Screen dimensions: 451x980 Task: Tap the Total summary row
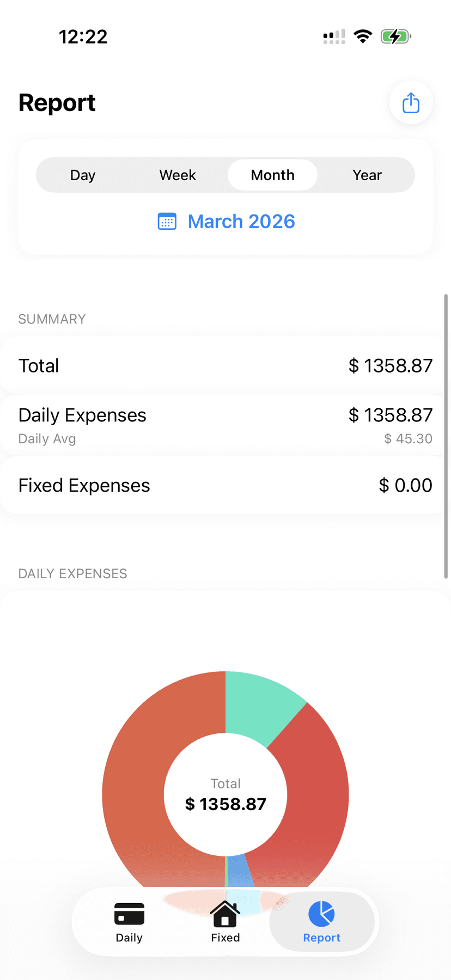click(x=225, y=365)
